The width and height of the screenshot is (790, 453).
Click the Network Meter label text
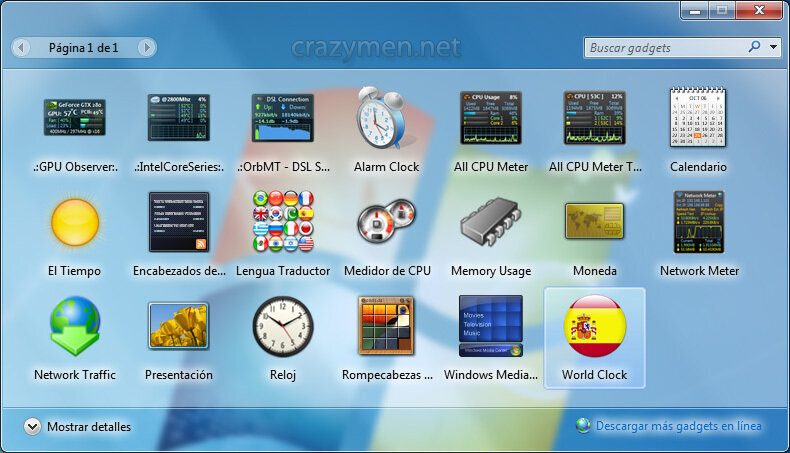coord(699,271)
